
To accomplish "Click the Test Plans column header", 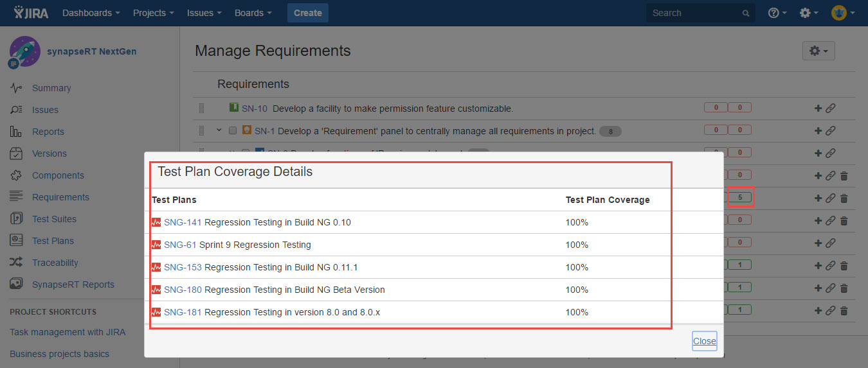I will point(174,200).
